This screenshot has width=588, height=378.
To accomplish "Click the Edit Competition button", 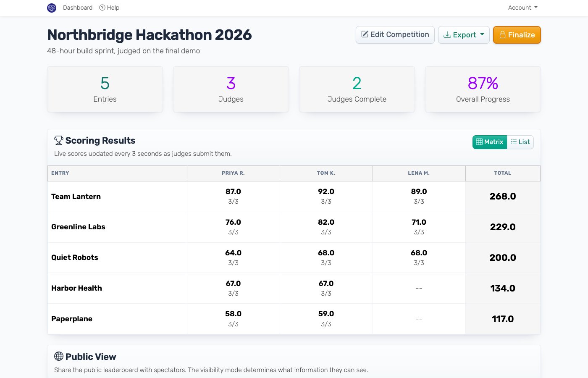I will click(395, 35).
